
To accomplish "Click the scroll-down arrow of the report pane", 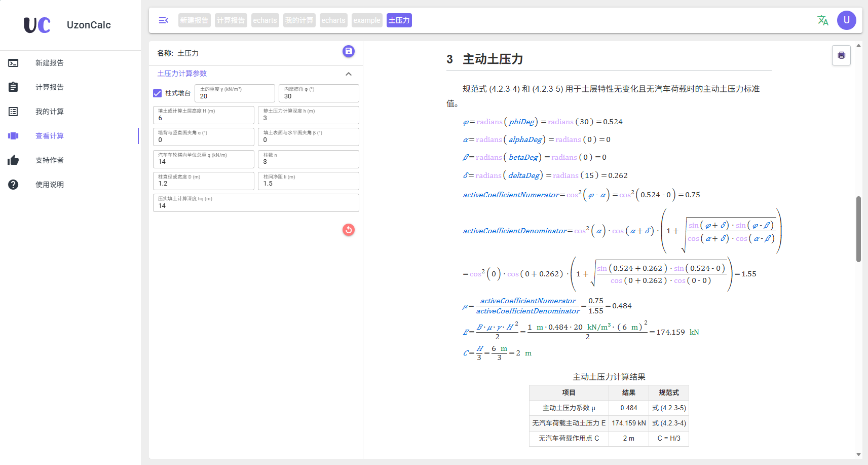I will point(858,454).
